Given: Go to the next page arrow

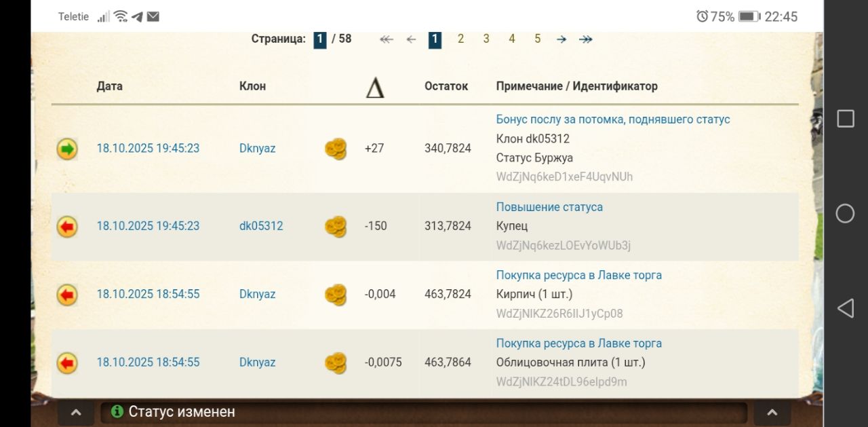Looking at the screenshot, I should [561, 39].
